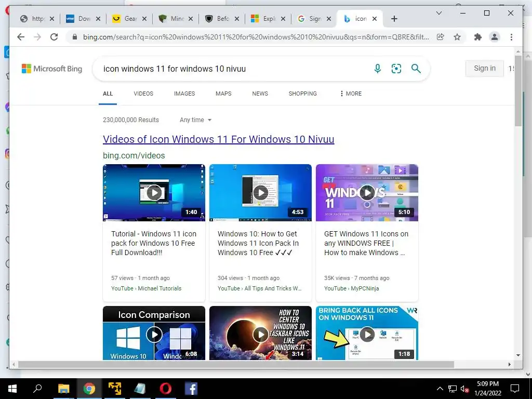
Task: Open Bing visual search camera icon
Action: (x=396, y=69)
